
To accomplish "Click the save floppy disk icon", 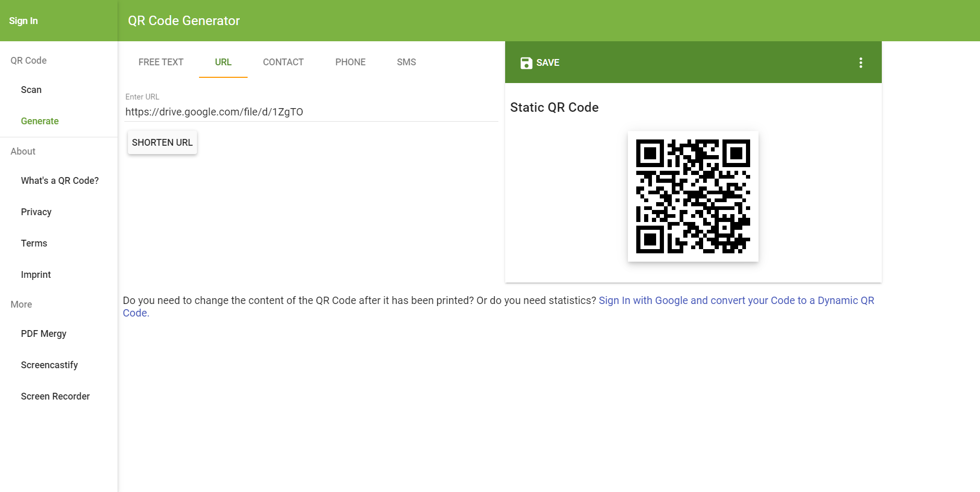I will (x=526, y=63).
